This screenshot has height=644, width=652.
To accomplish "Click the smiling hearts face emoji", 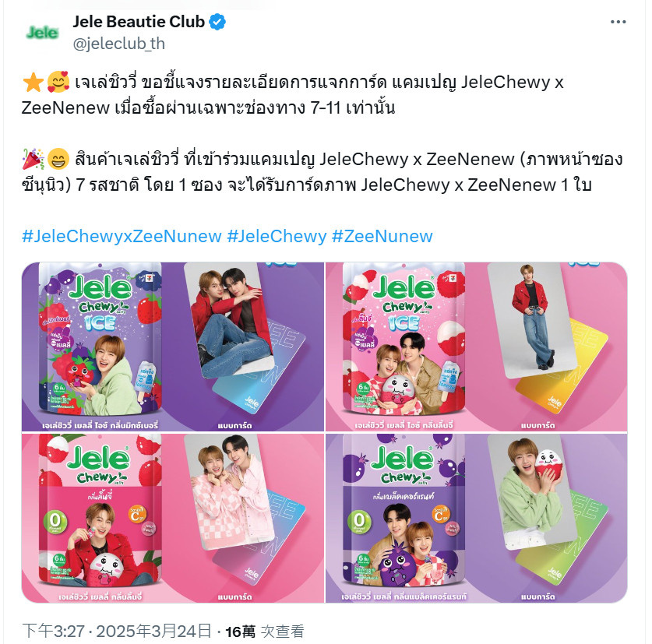I will [x=58, y=82].
